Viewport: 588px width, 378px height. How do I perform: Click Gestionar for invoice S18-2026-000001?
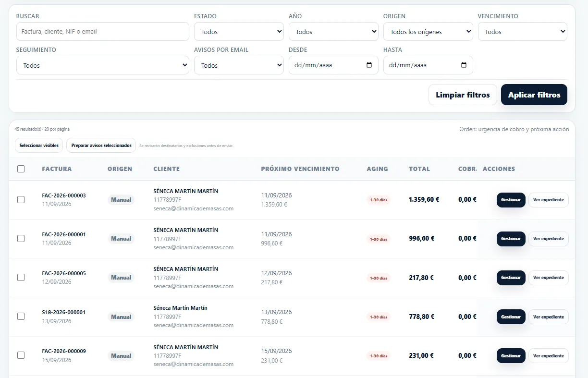tap(511, 317)
